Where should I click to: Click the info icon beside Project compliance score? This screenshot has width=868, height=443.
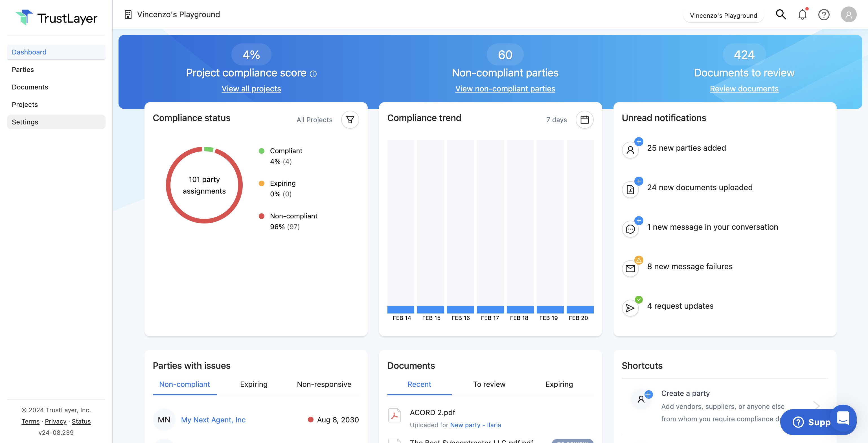[313, 74]
